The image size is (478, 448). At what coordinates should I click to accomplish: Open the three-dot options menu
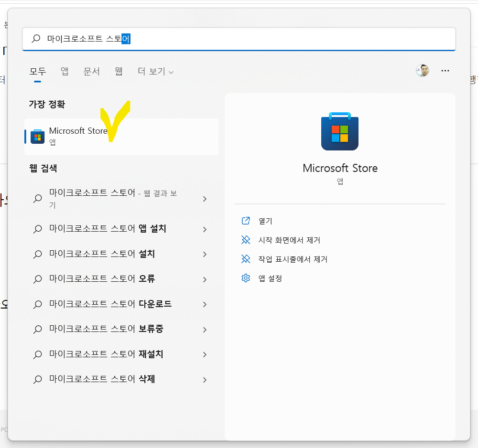445,71
